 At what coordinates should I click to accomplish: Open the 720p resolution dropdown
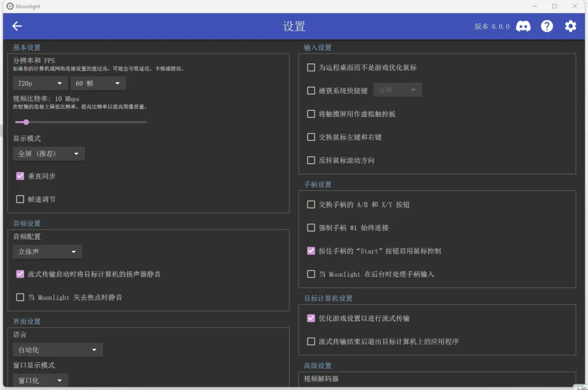40,83
